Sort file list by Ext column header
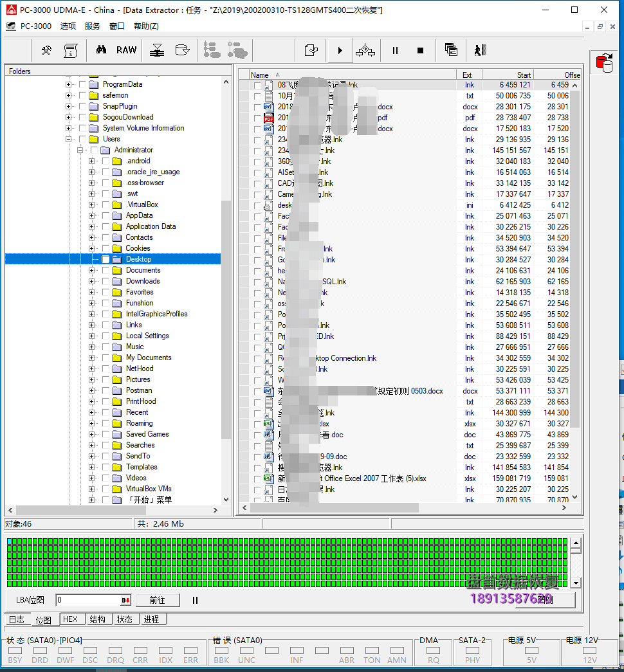Image resolution: width=624 pixels, height=672 pixels. 470,75
